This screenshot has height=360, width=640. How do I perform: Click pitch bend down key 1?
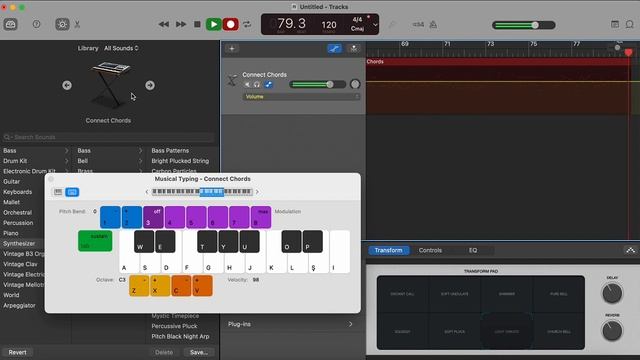(x=110, y=217)
